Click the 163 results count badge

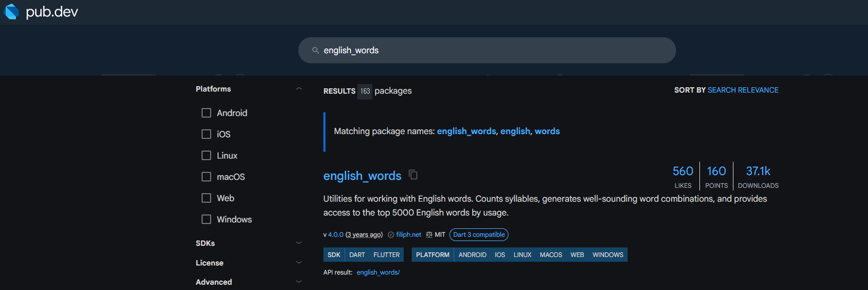tap(365, 91)
